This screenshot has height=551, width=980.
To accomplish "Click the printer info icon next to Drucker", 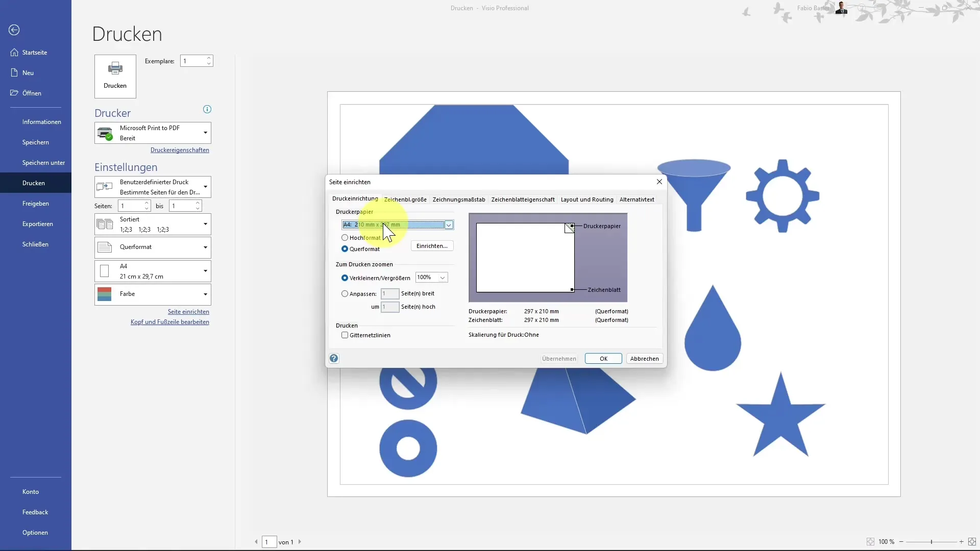I will (x=207, y=109).
